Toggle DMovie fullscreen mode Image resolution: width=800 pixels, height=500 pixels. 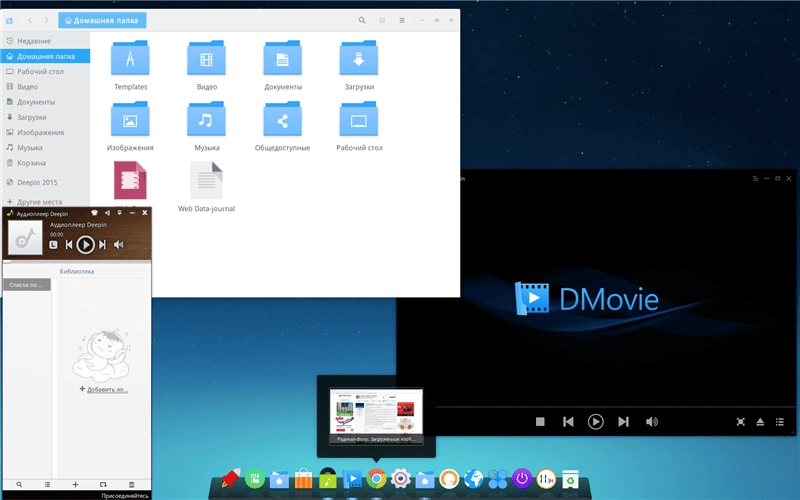[740, 422]
